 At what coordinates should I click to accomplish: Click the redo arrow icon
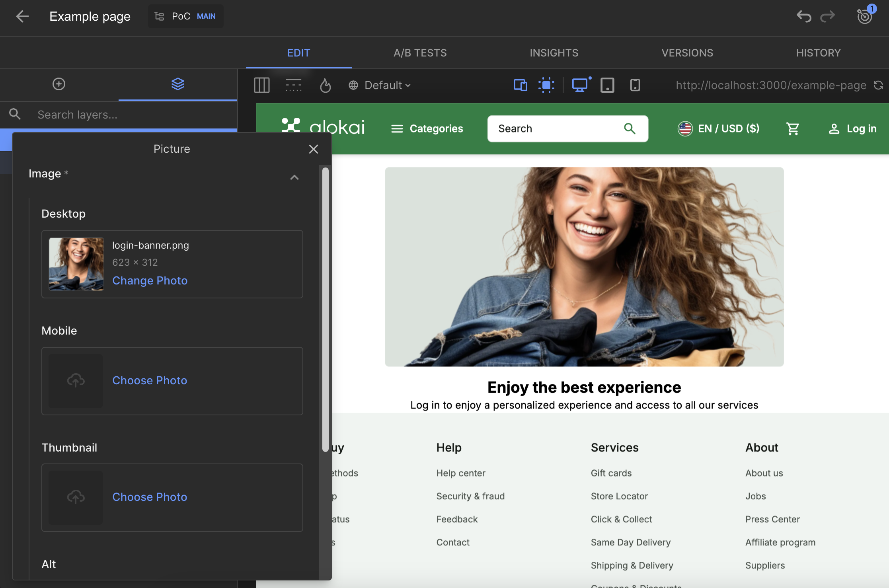(x=827, y=16)
